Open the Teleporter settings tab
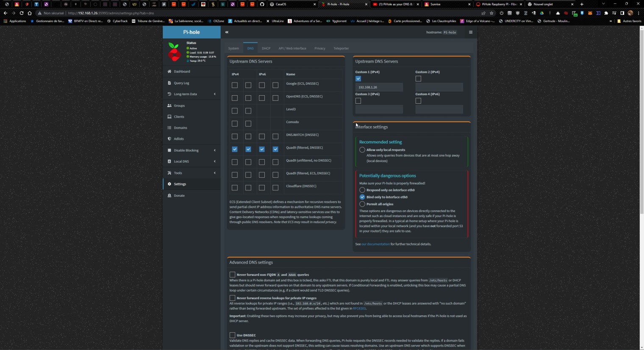Viewport: 644px width, 350px height. [x=341, y=48]
